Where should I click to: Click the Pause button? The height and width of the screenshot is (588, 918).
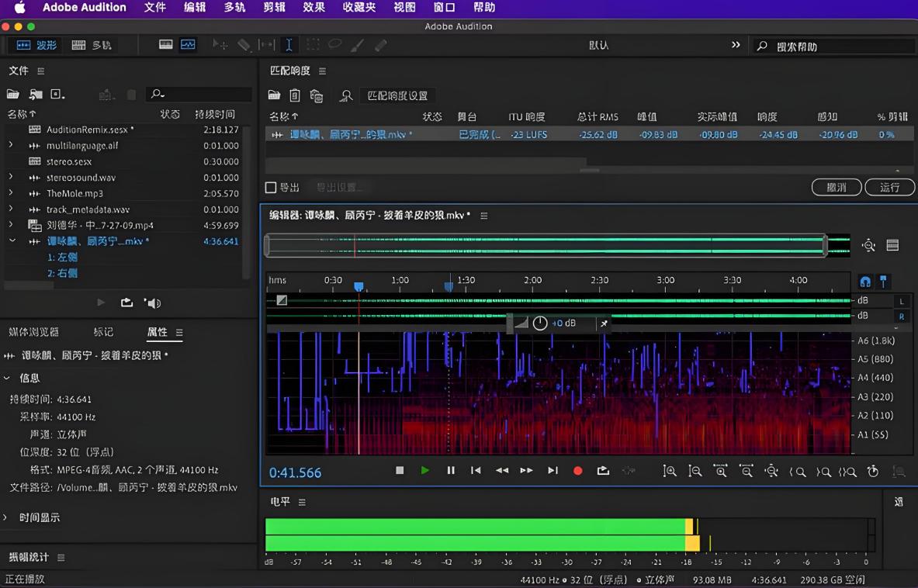pyautogui.click(x=450, y=471)
